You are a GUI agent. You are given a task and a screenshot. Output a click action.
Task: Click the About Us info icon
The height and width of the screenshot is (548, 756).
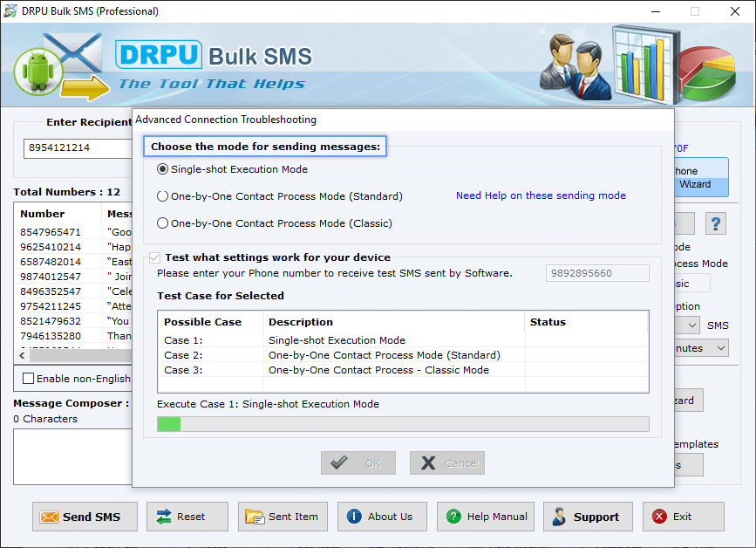pos(354,517)
